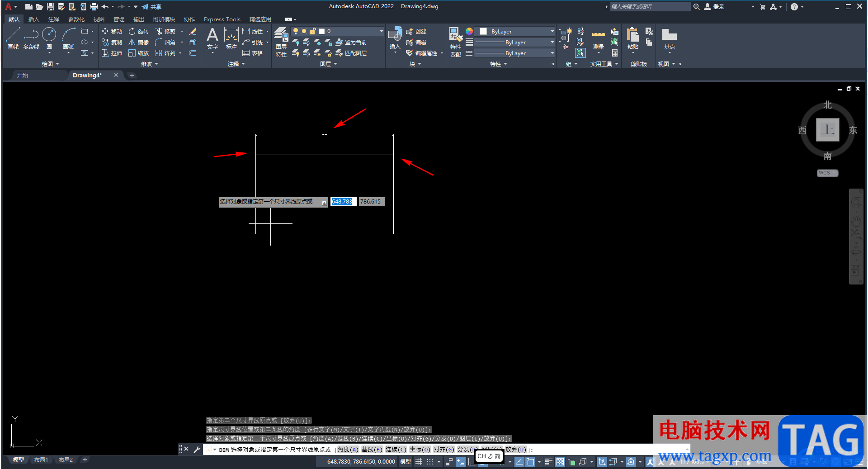Activate the Stretch (拉伸) command

(x=112, y=53)
